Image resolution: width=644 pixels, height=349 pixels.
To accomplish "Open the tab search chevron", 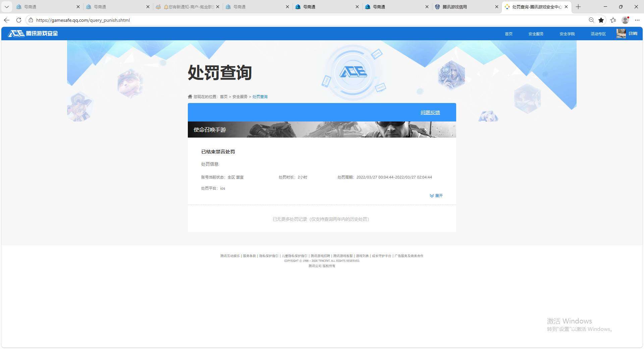I will coord(6,7).
